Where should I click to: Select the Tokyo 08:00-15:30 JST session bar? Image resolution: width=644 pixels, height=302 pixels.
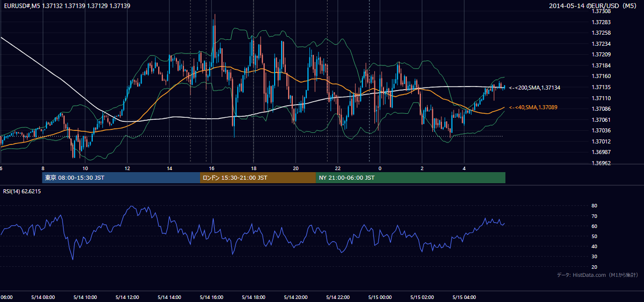[121, 178]
